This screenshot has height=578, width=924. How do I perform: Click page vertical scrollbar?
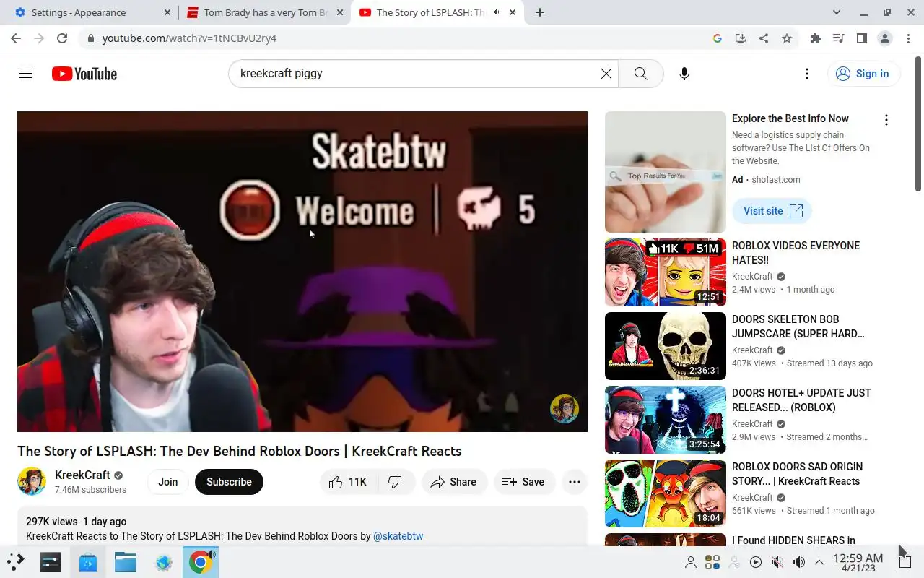point(918,123)
